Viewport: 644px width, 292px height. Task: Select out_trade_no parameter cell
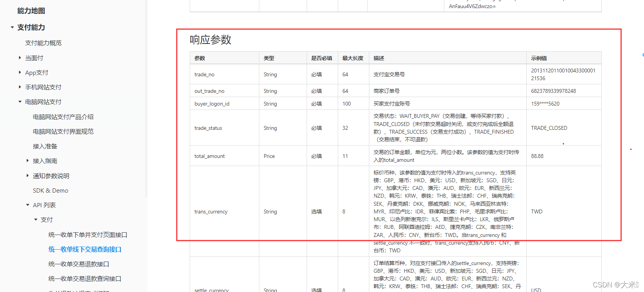[x=224, y=91]
